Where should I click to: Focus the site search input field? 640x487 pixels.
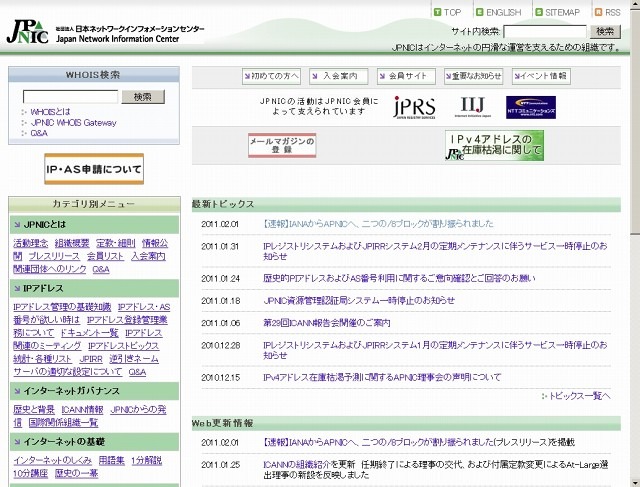[545, 31]
